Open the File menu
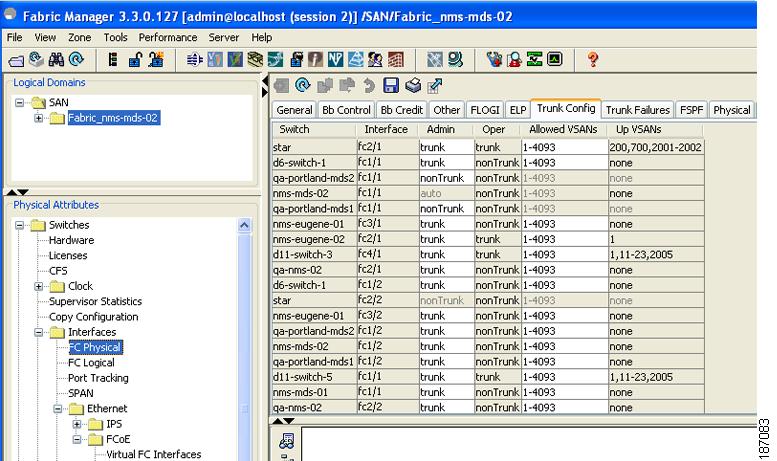The image size is (777, 461). pos(14,37)
